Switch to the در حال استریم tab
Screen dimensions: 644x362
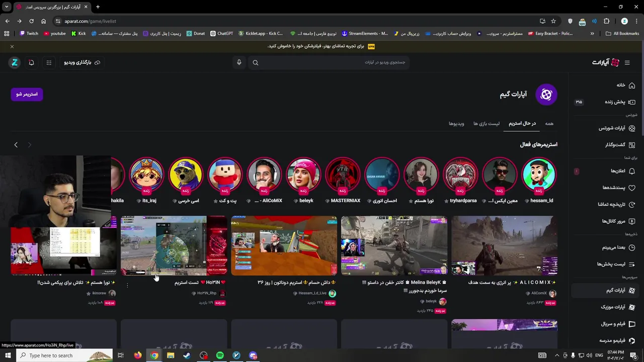(522, 123)
